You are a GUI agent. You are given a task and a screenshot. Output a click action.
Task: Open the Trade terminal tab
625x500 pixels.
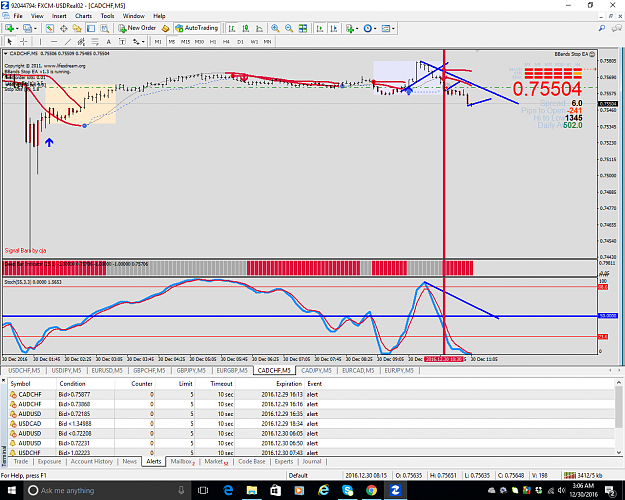pos(21,461)
